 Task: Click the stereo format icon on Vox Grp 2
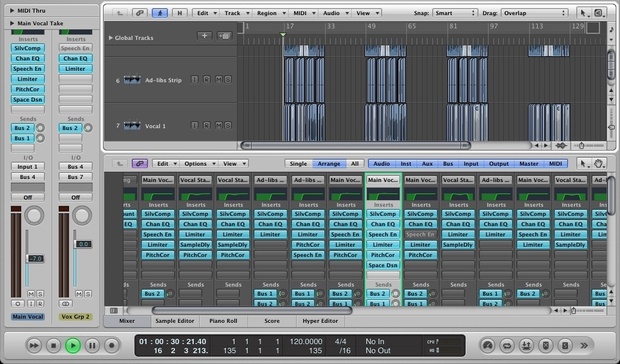point(66,304)
